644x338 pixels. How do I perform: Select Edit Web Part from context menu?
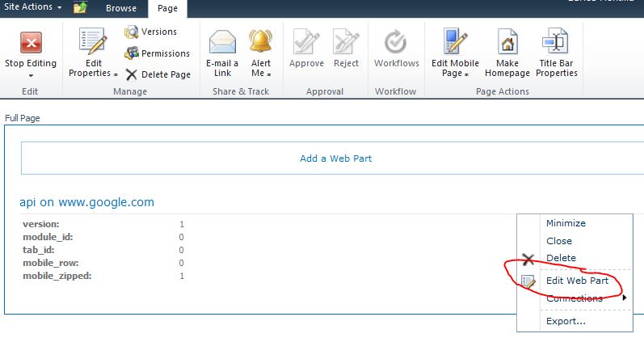coord(577,281)
